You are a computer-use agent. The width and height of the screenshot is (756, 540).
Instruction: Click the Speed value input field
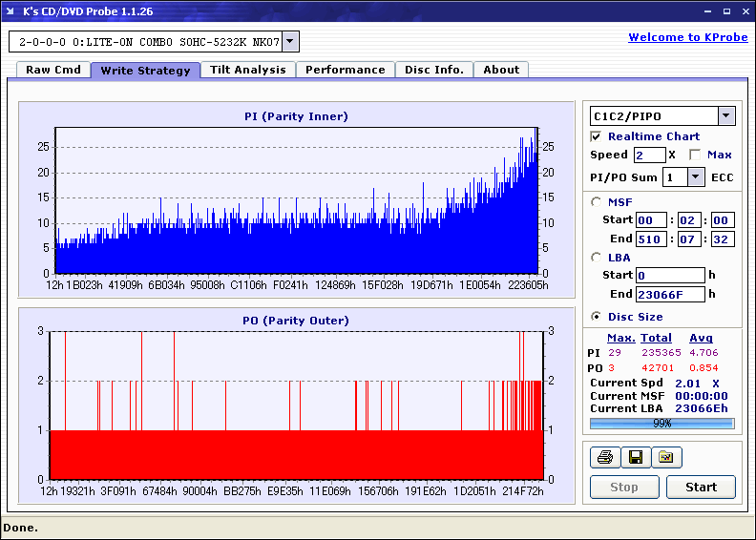pos(649,155)
